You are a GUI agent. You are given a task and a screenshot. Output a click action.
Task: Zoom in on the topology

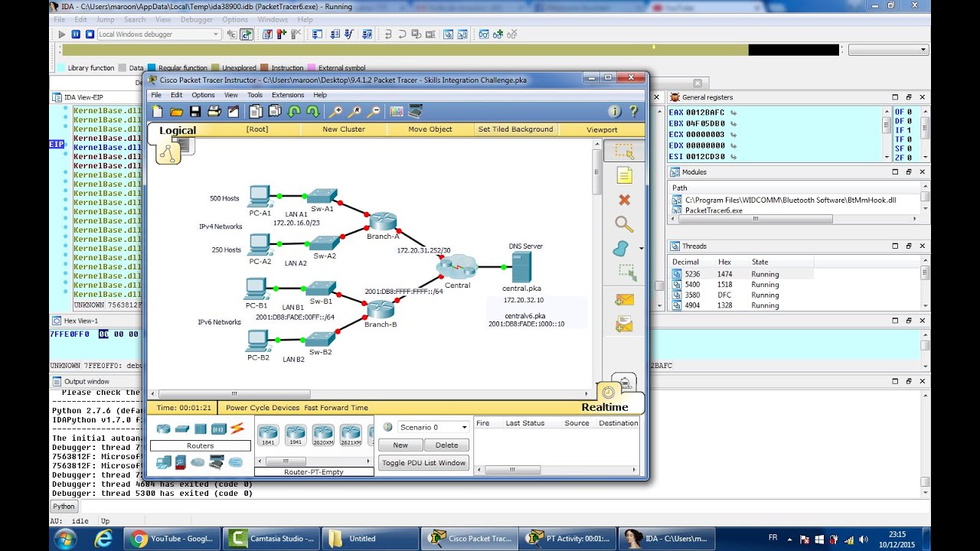point(336,112)
